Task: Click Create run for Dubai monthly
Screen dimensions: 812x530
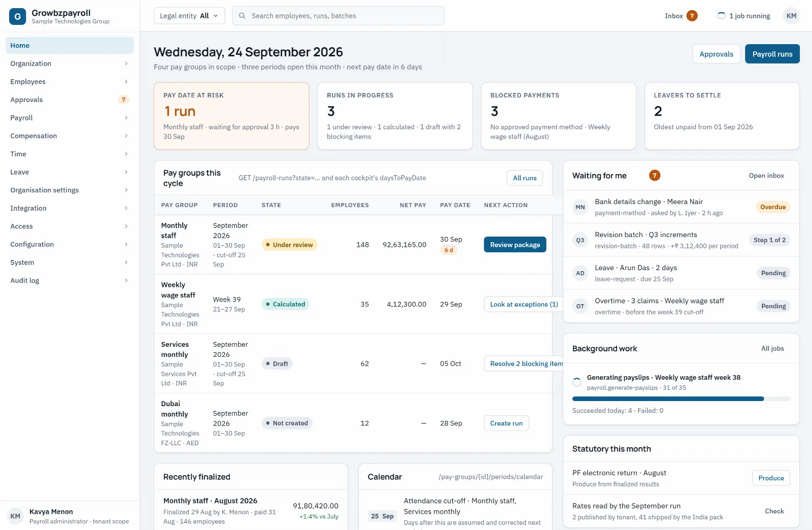Action: point(506,423)
